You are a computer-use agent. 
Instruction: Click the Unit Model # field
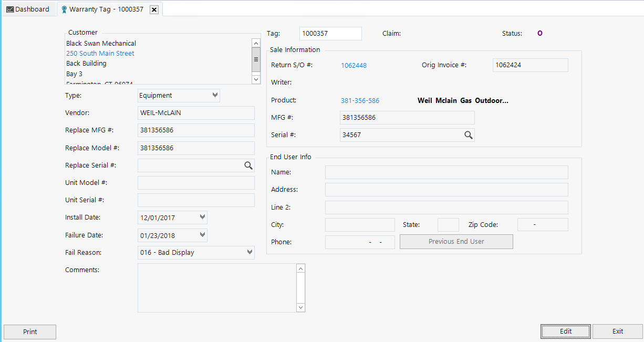[x=196, y=183]
